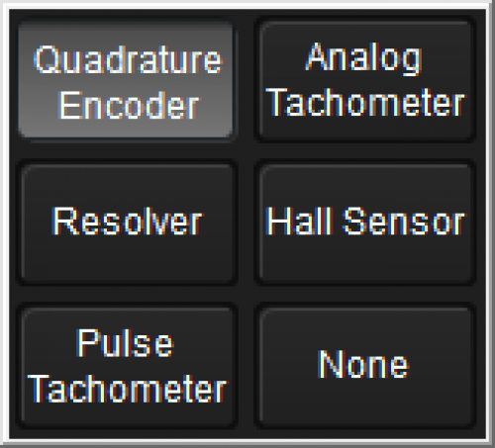Set feedback device to None
Screen dimensions: 495x448
(365, 367)
